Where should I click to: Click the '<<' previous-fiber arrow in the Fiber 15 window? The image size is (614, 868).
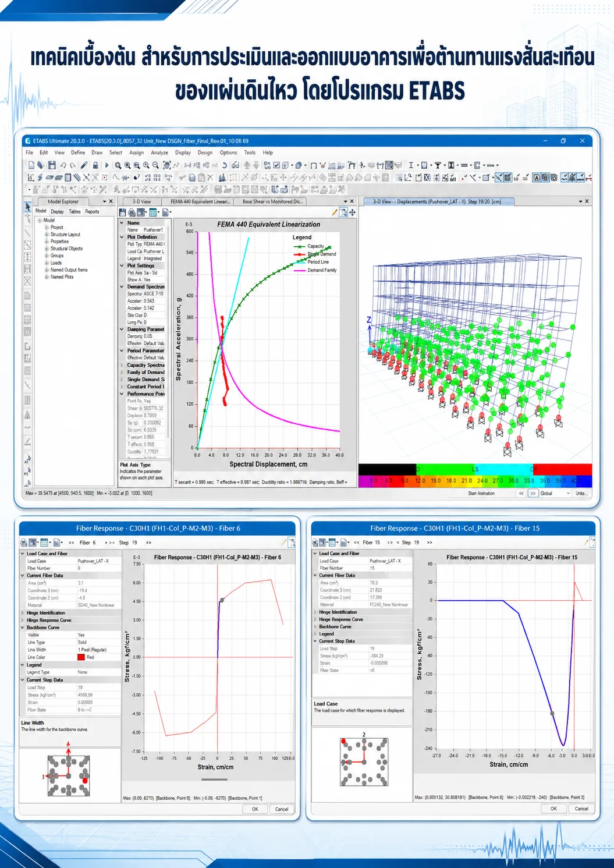(x=357, y=543)
